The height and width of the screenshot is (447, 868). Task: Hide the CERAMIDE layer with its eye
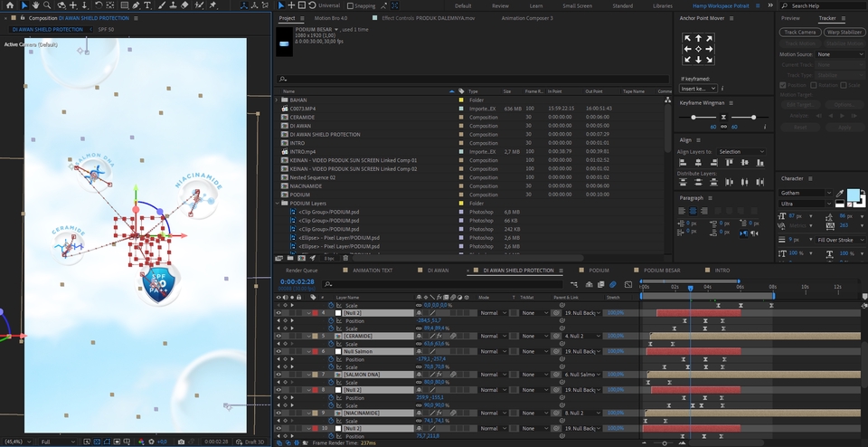pyautogui.click(x=278, y=337)
